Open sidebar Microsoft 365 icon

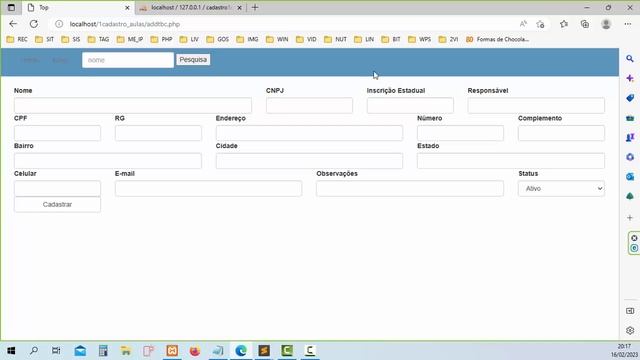(x=630, y=157)
